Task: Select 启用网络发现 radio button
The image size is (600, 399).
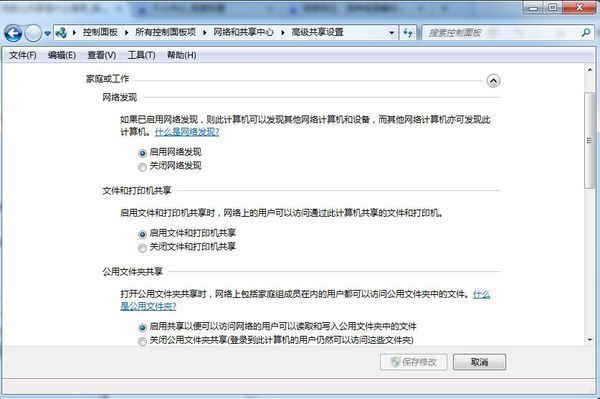Action: [x=142, y=153]
